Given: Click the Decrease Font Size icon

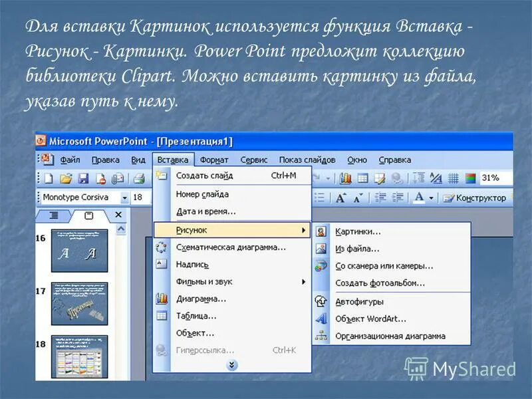Looking at the screenshot, I should (358, 198).
